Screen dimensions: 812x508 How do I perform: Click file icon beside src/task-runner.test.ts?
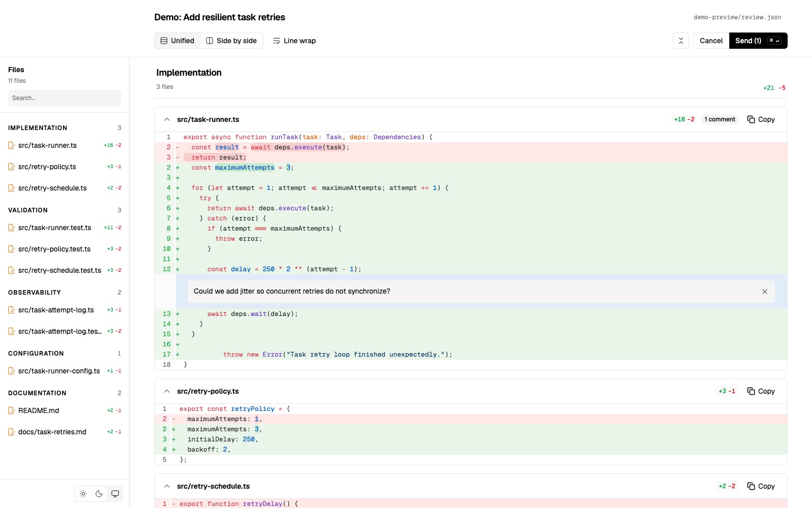tap(12, 228)
